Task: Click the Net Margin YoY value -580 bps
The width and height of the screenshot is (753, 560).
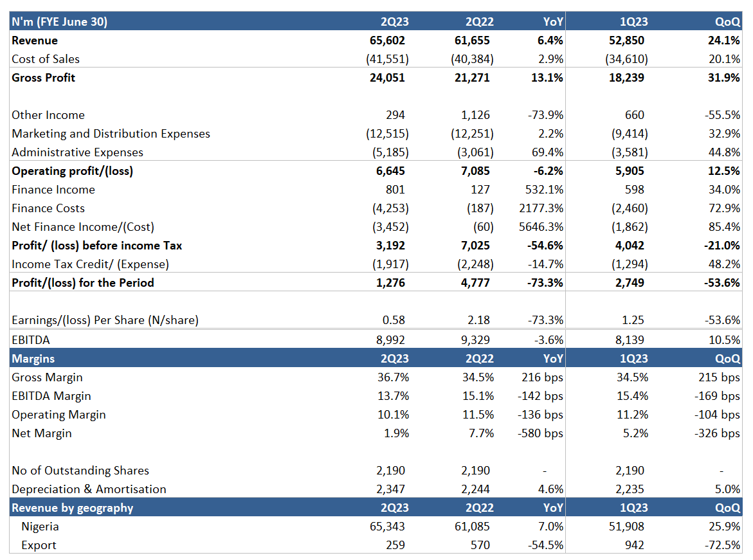Action: coord(540,433)
